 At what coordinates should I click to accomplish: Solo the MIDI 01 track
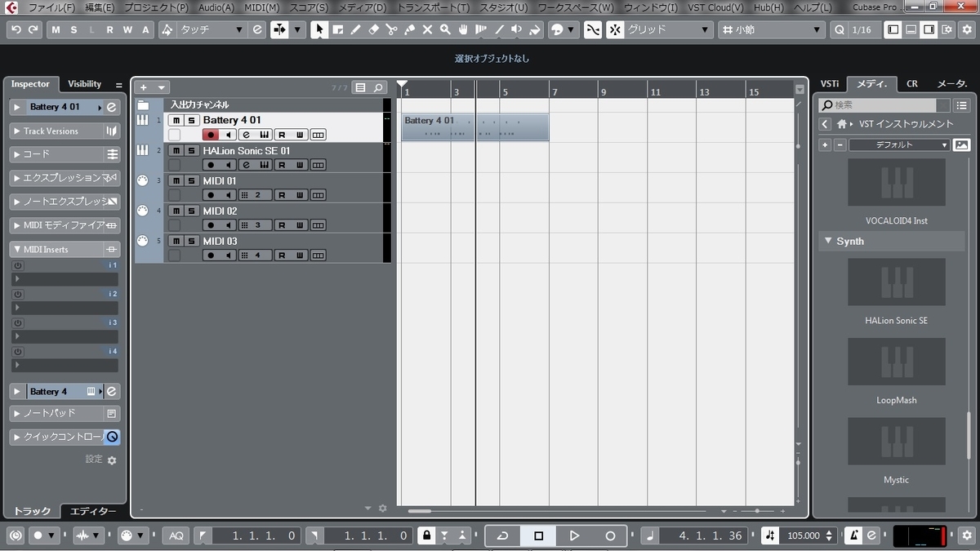[191, 180]
